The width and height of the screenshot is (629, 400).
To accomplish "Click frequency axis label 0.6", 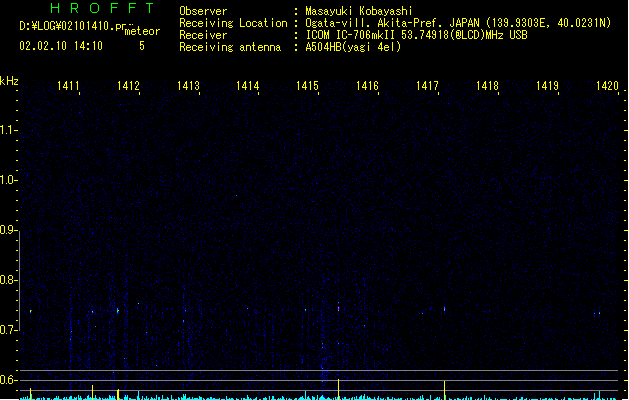I will click(7, 380).
